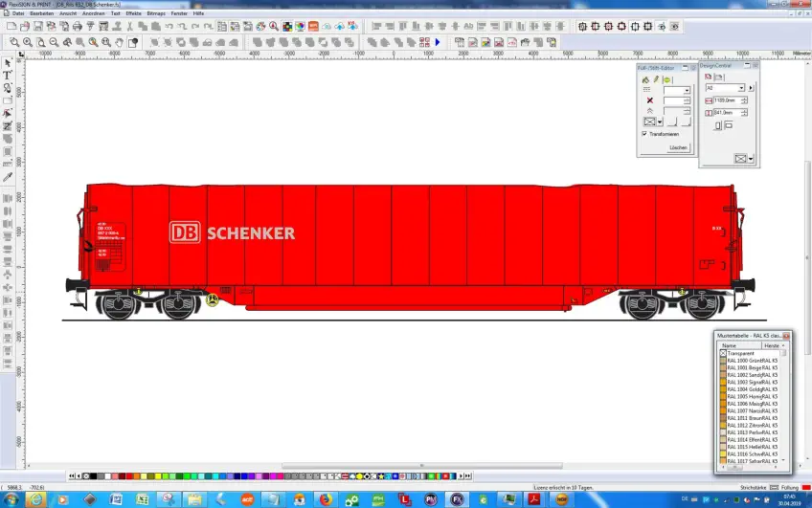This screenshot has height=508, width=812.
Task: Click the Herste column header dropdown in Mustertabelle
Action: 774,345
